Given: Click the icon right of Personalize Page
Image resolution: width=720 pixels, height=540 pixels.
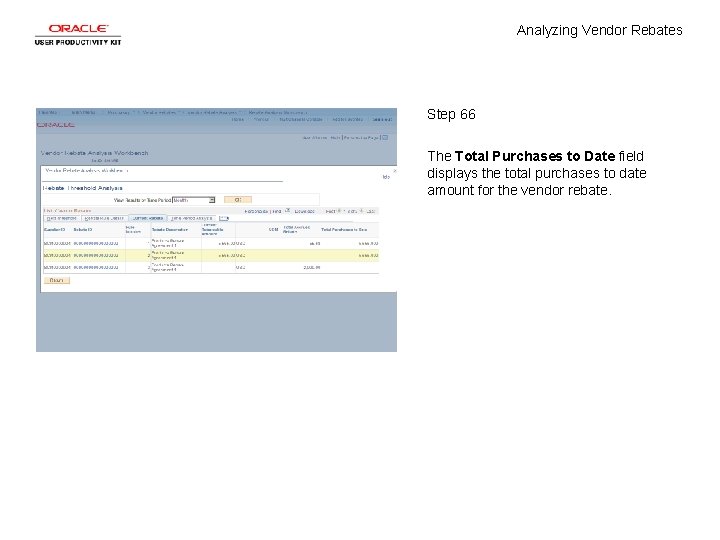Looking at the screenshot, I should click(x=385, y=137).
